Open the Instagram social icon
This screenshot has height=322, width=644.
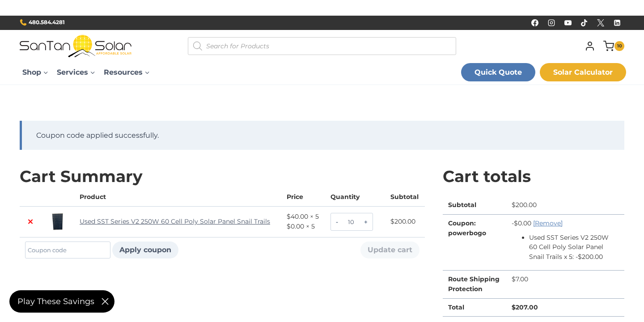pos(551,23)
